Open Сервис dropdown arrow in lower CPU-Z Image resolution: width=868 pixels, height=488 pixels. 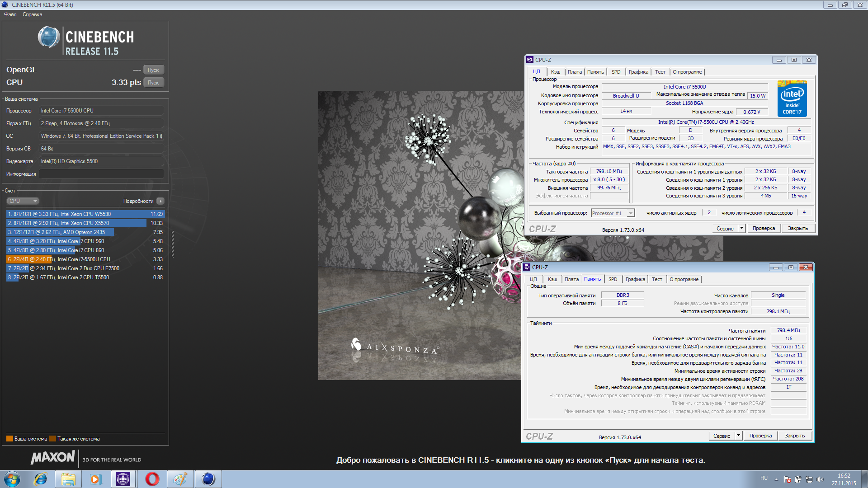tap(738, 436)
